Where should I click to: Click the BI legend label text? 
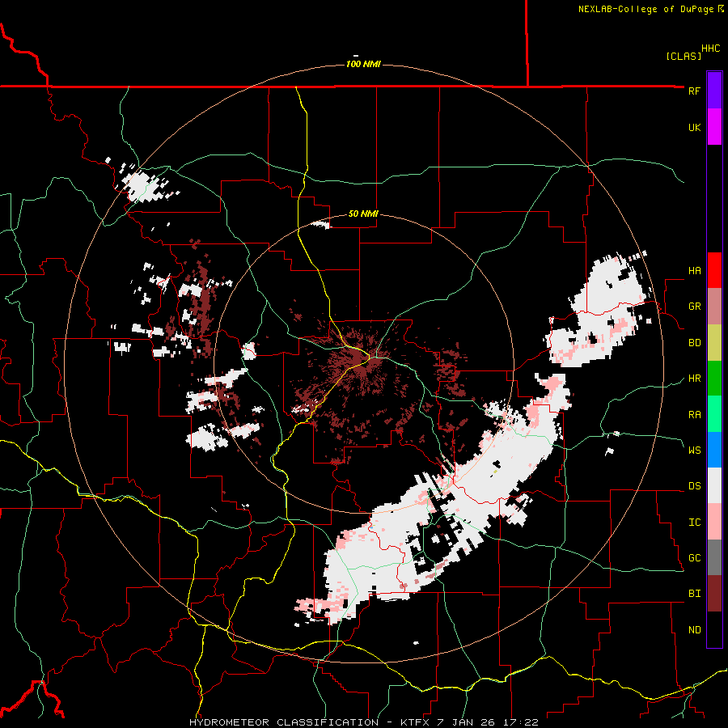coord(694,594)
